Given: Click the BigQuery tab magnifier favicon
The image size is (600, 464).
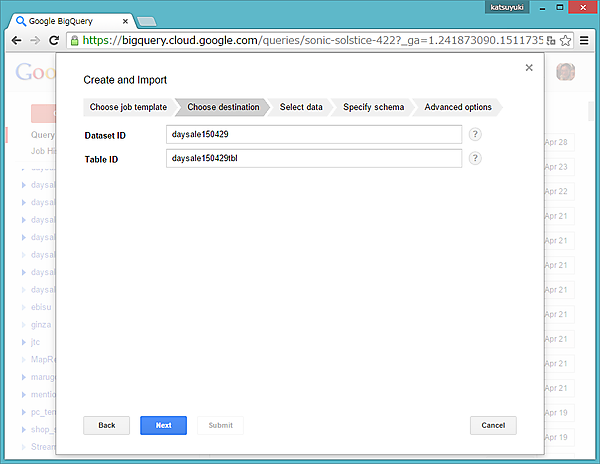Looking at the screenshot, I should click(x=21, y=21).
